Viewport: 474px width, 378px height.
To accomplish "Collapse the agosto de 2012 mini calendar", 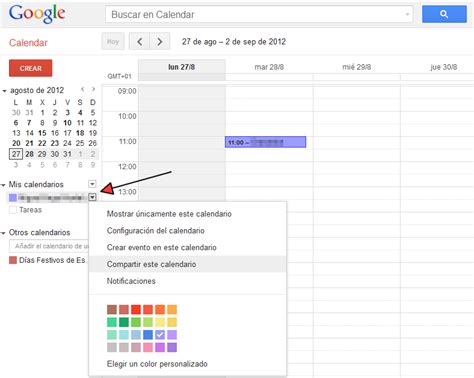I will (4, 91).
